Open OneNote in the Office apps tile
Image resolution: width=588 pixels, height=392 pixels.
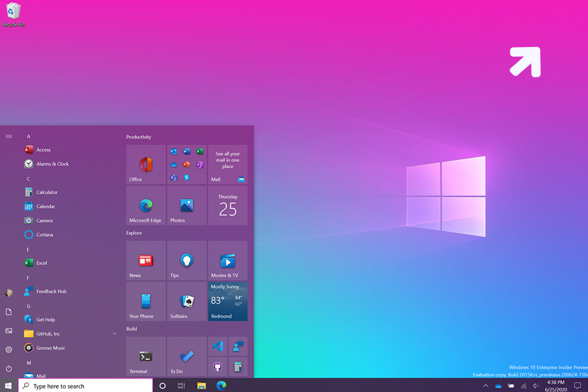200,165
